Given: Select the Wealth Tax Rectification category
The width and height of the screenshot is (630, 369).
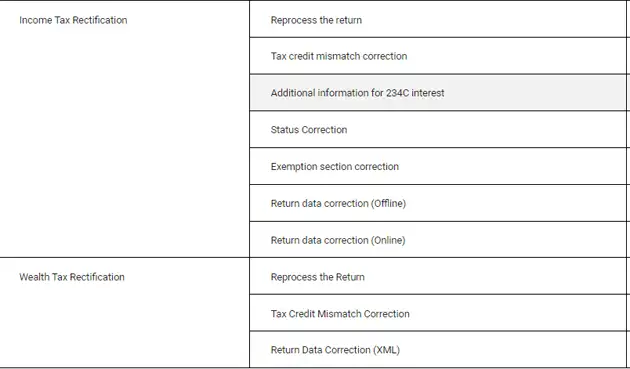Looking at the screenshot, I should coord(72,277).
